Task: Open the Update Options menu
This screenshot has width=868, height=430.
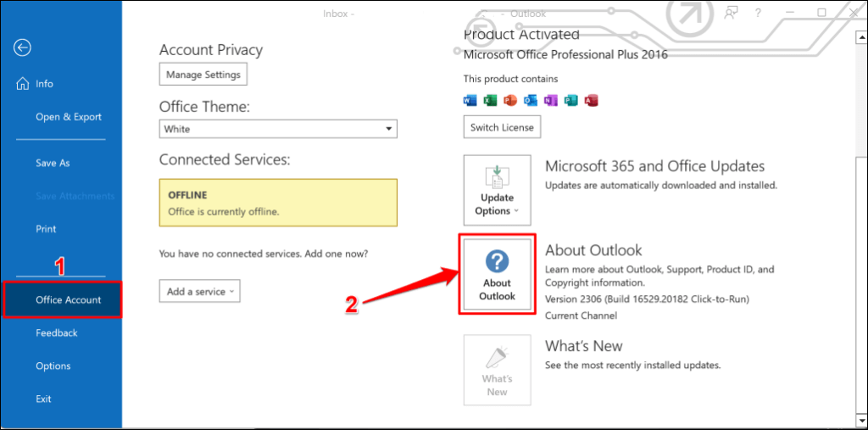Action: point(497,190)
